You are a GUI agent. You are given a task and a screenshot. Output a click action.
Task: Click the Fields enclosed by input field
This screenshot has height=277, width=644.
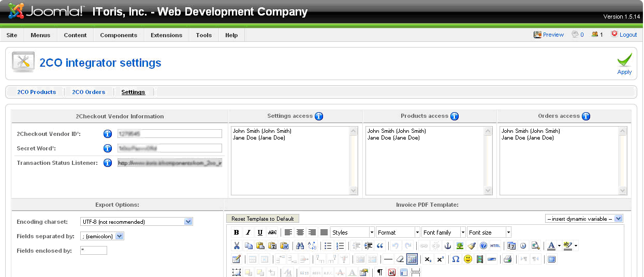point(94,251)
